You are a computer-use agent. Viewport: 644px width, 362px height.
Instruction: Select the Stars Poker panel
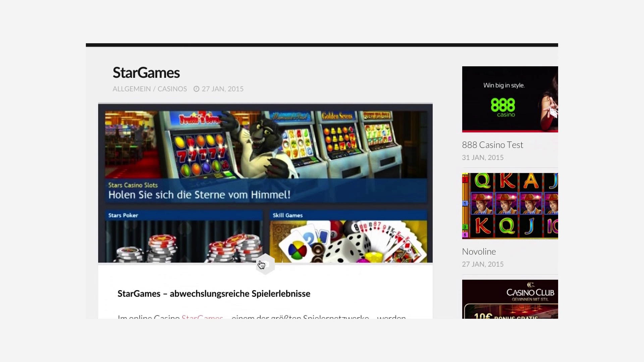[183, 236]
